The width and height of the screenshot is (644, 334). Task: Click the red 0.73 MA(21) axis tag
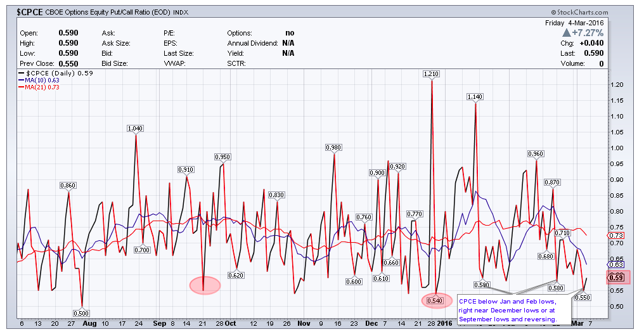click(x=616, y=235)
